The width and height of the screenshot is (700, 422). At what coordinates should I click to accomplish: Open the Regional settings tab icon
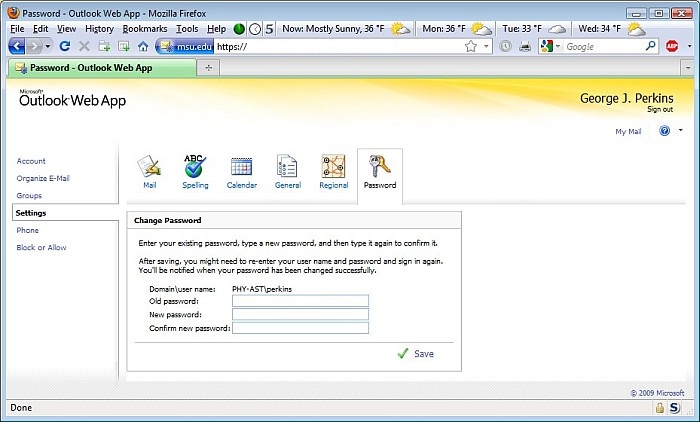(x=333, y=171)
